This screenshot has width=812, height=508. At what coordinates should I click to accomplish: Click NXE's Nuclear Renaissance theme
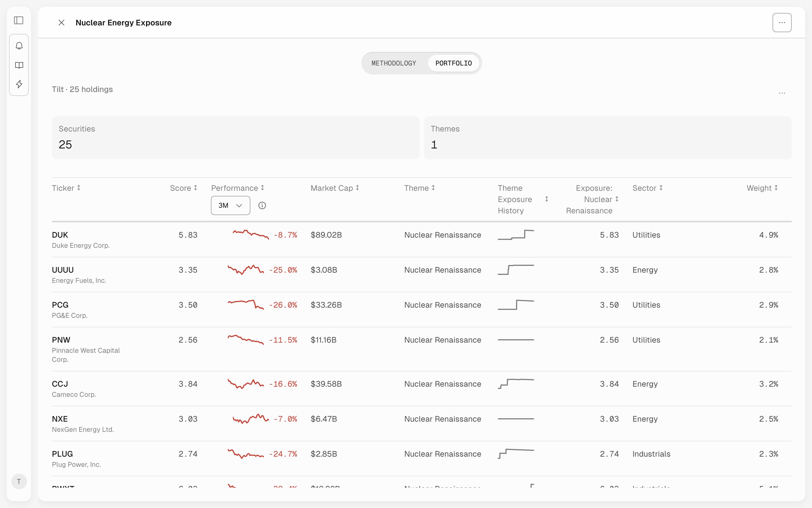(x=443, y=419)
